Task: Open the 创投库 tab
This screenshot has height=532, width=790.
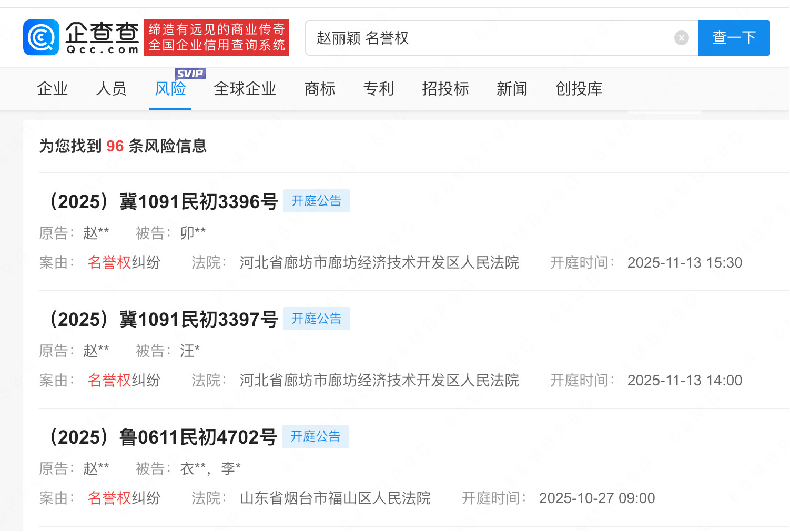Action: coord(579,88)
